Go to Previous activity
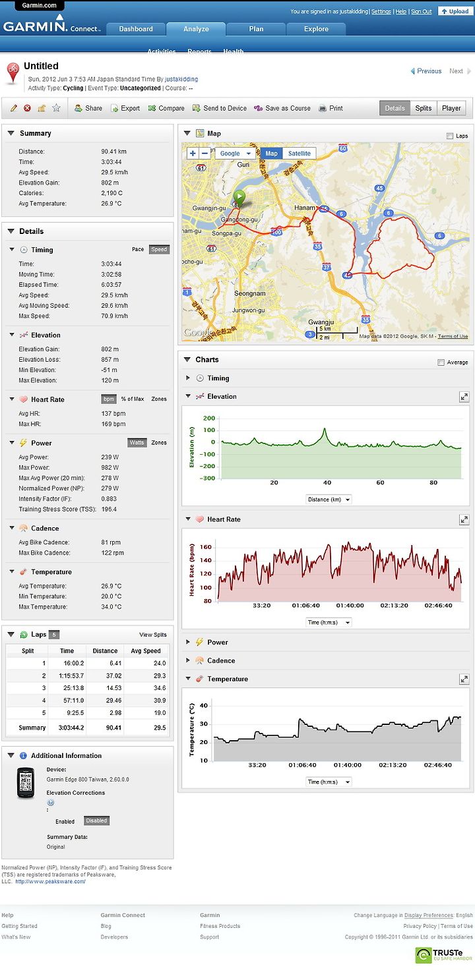 426,71
